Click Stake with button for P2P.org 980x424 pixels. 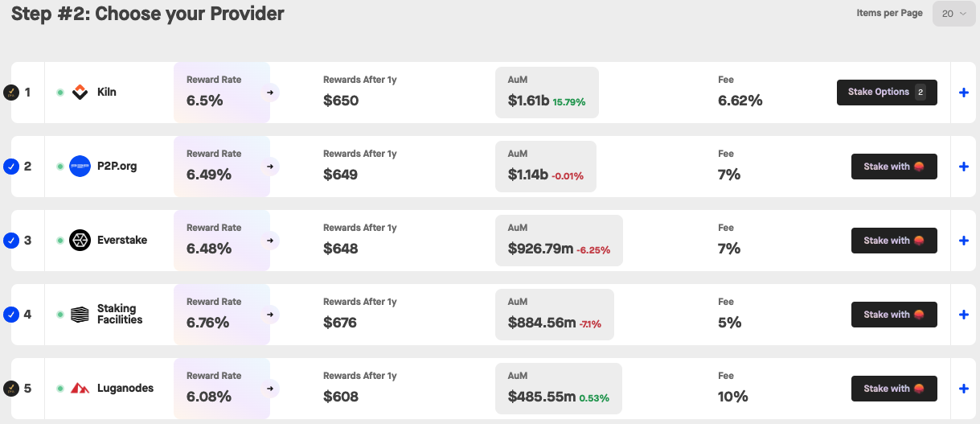point(894,167)
